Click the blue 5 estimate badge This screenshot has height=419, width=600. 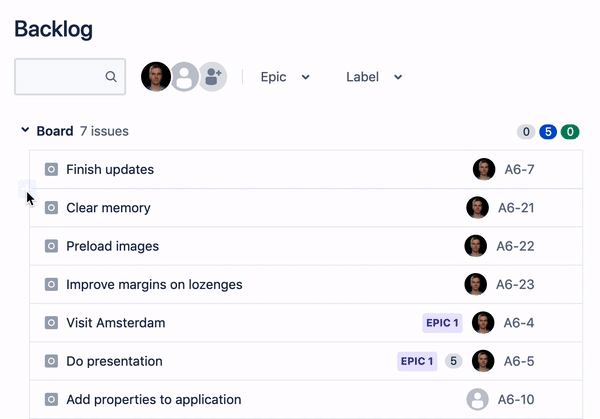(548, 132)
